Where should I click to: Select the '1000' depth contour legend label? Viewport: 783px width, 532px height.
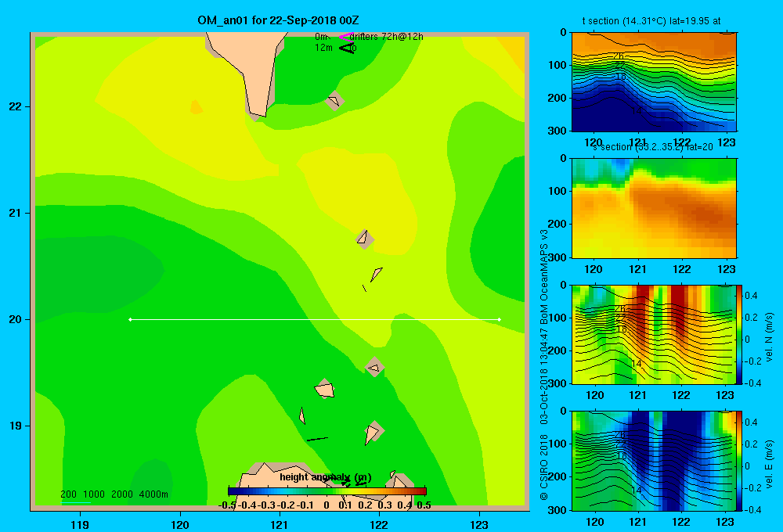pos(94,494)
